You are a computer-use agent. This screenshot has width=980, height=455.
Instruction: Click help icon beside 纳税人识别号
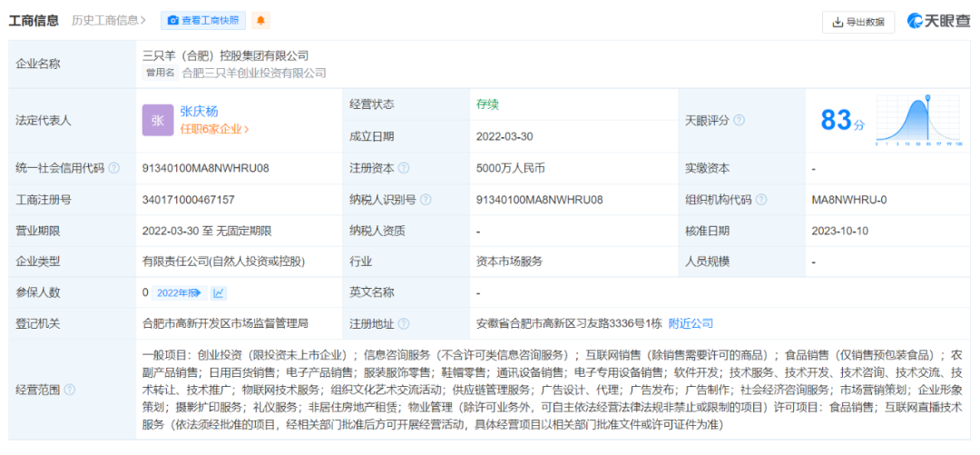pyautogui.click(x=426, y=200)
